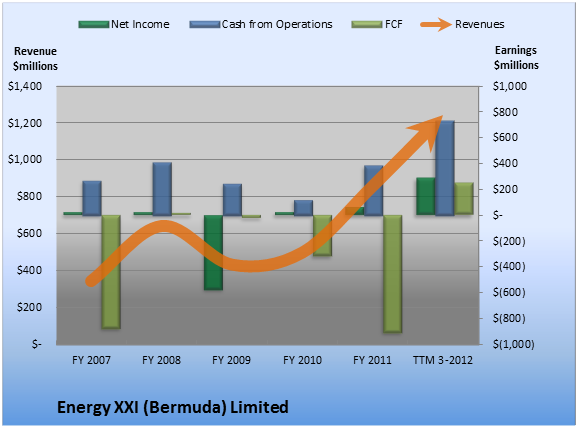Click the "FY 2011" category label
This screenshot has width=577, height=427.
(372, 360)
